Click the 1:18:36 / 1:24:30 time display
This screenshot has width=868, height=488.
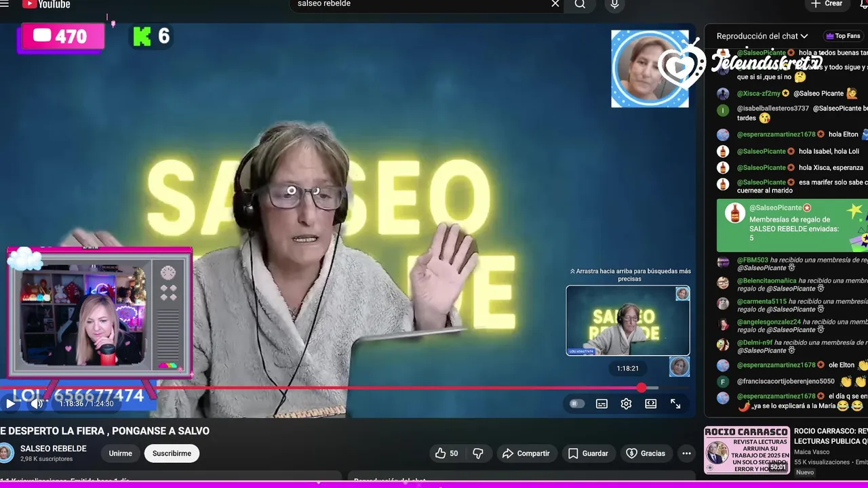point(86,404)
